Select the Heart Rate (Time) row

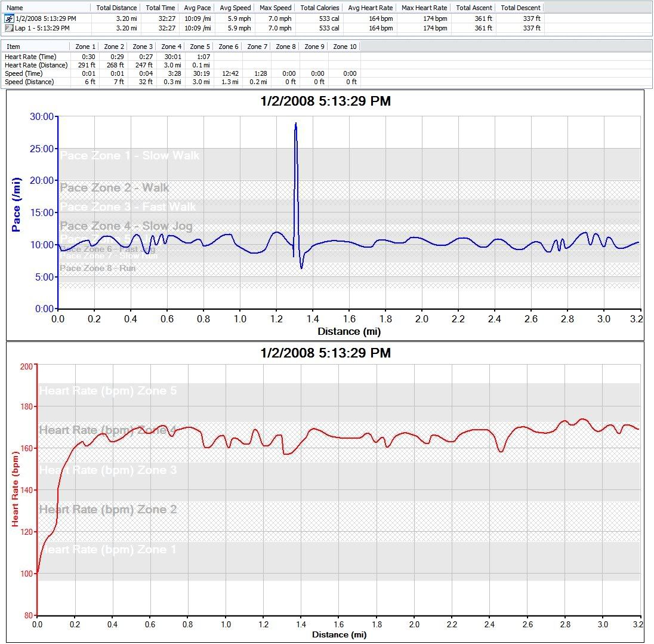[x=30, y=57]
